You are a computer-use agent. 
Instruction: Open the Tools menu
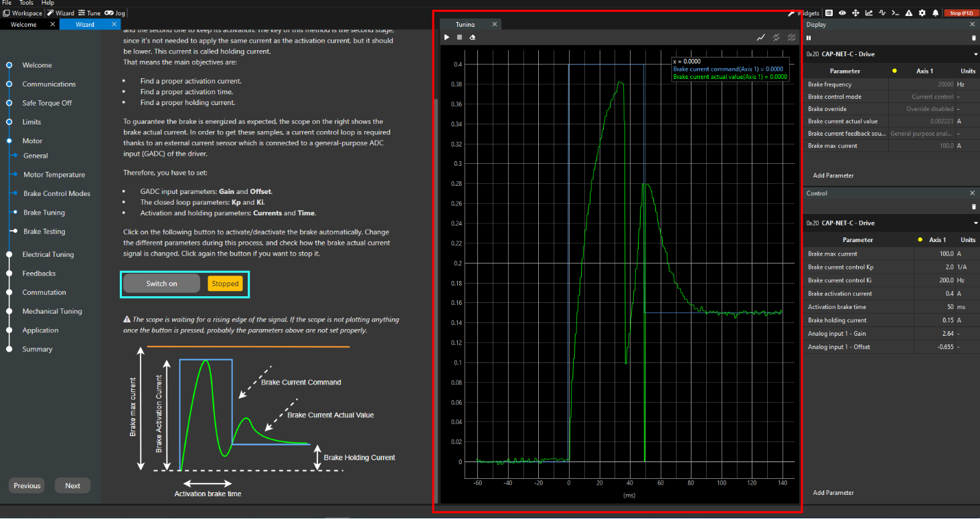[26, 3]
